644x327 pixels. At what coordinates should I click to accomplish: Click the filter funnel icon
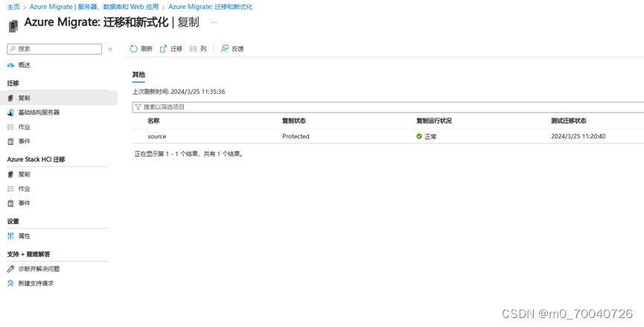point(138,107)
